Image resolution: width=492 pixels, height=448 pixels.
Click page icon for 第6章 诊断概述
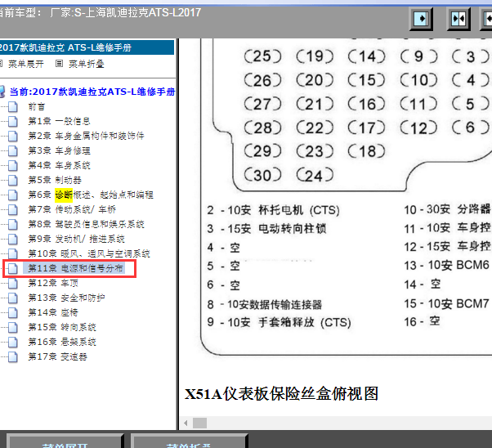[13, 195]
